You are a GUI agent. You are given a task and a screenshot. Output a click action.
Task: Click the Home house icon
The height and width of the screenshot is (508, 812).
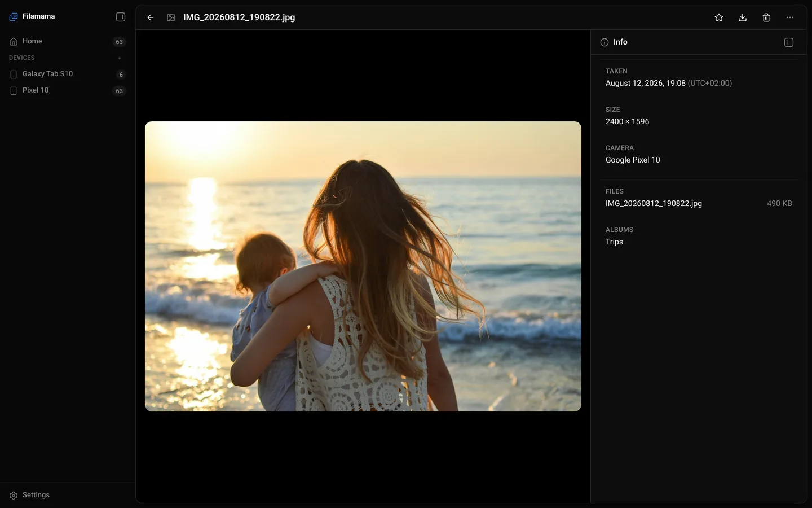14,41
